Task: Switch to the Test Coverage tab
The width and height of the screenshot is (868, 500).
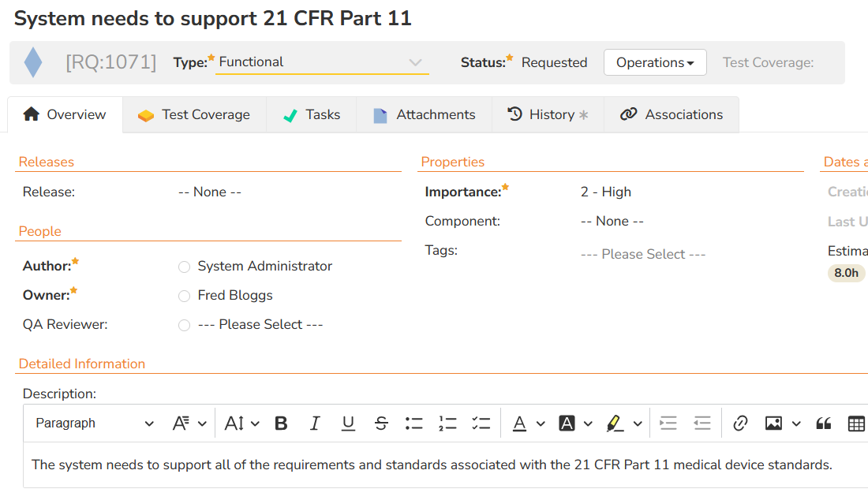Action: pyautogui.click(x=194, y=115)
